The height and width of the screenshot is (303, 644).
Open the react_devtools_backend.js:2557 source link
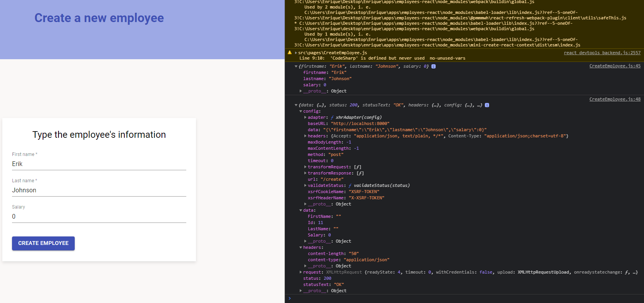click(x=602, y=53)
